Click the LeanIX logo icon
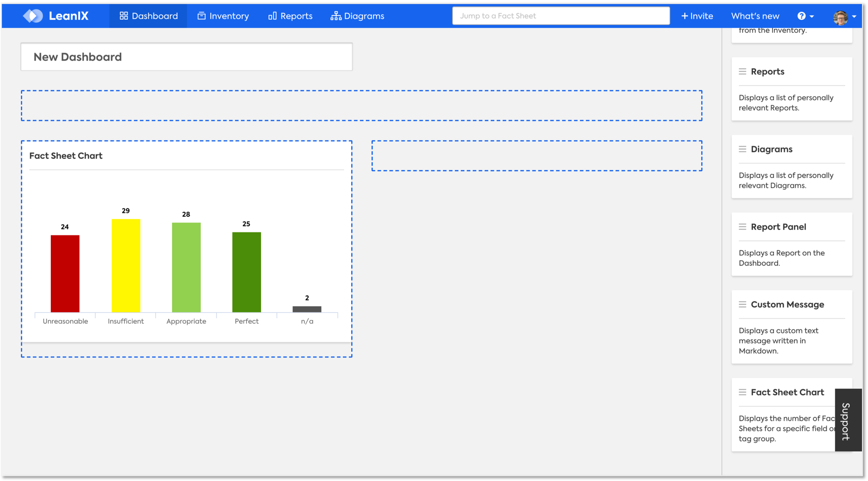The image size is (868, 481). click(x=33, y=16)
